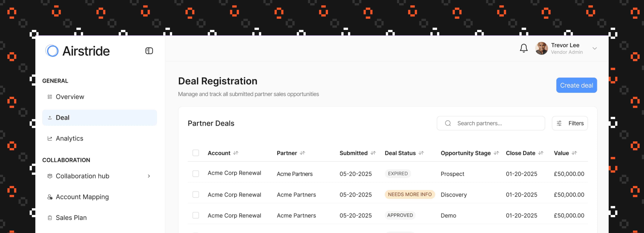
Task: Open the Trevor Lee account dropdown
Action: [595, 49]
